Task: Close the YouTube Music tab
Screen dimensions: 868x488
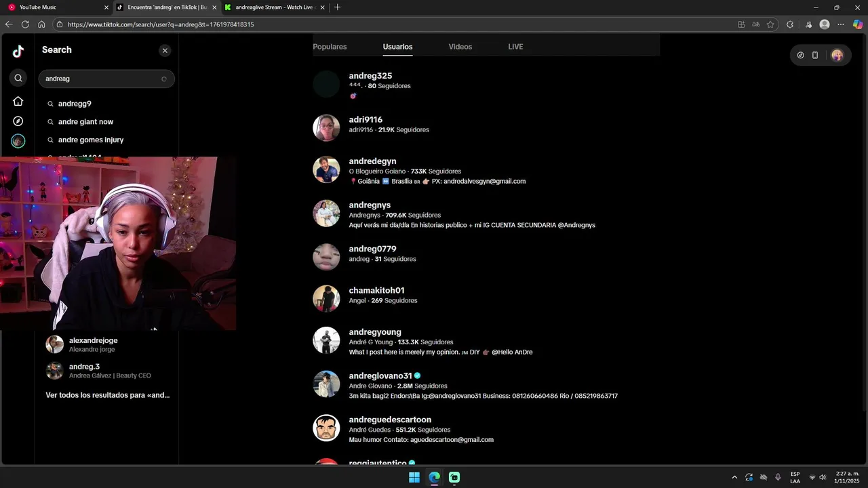Action: [x=106, y=7]
